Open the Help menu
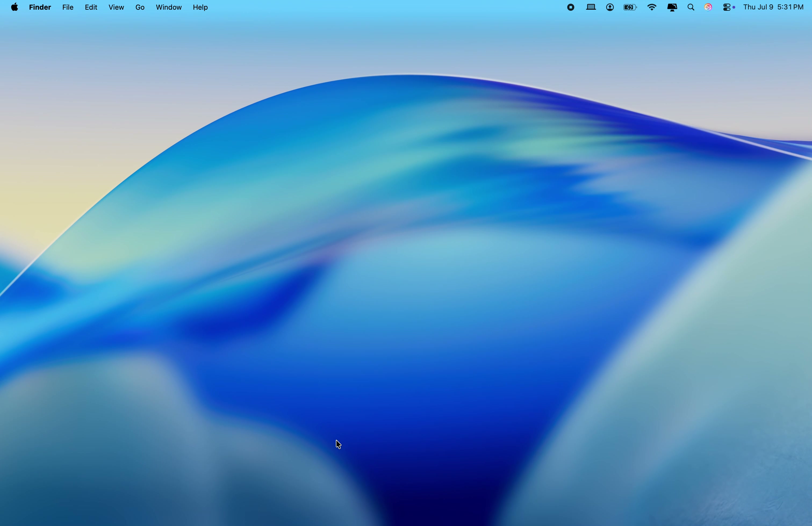The width and height of the screenshot is (812, 526). pyautogui.click(x=200, y=7)
